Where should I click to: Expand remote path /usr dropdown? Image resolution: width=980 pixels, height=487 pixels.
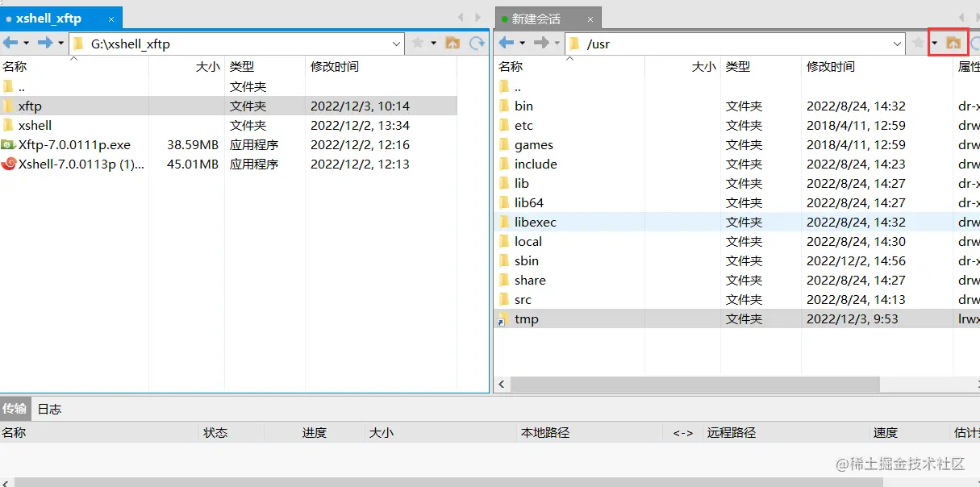(897, 44)
